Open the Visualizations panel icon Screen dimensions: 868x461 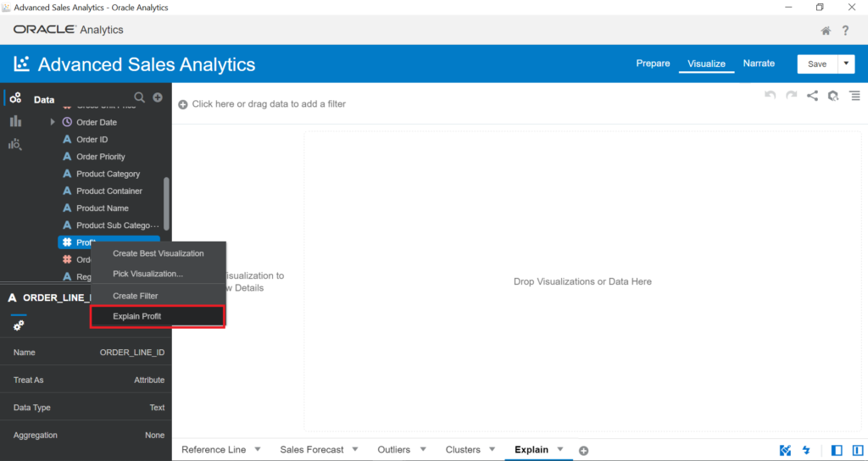[x=15, y=121]
